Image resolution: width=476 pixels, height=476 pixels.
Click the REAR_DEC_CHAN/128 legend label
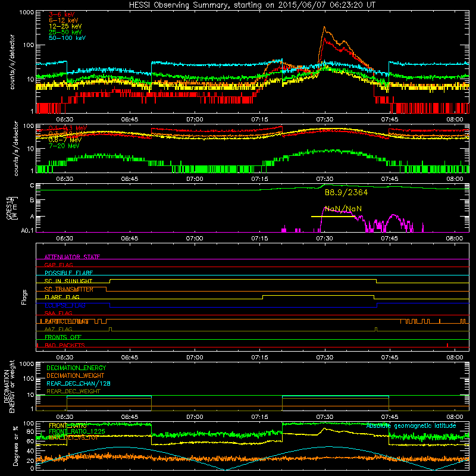coord(79,383)
